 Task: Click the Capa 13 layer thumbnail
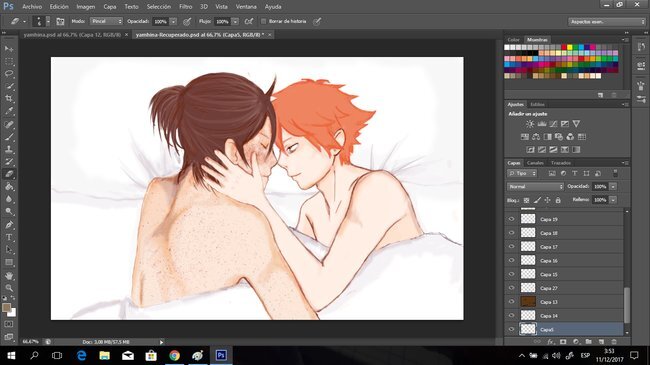528,302
